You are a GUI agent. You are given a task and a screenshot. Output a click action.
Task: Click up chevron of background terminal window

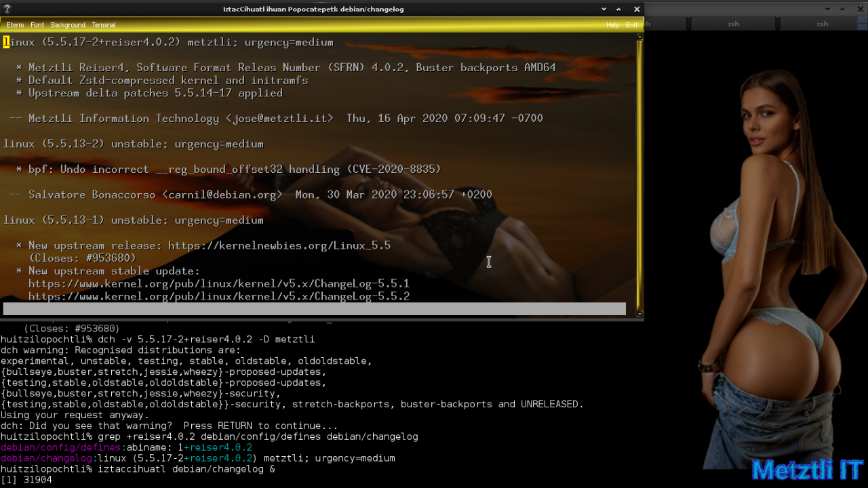click(843, 9)
